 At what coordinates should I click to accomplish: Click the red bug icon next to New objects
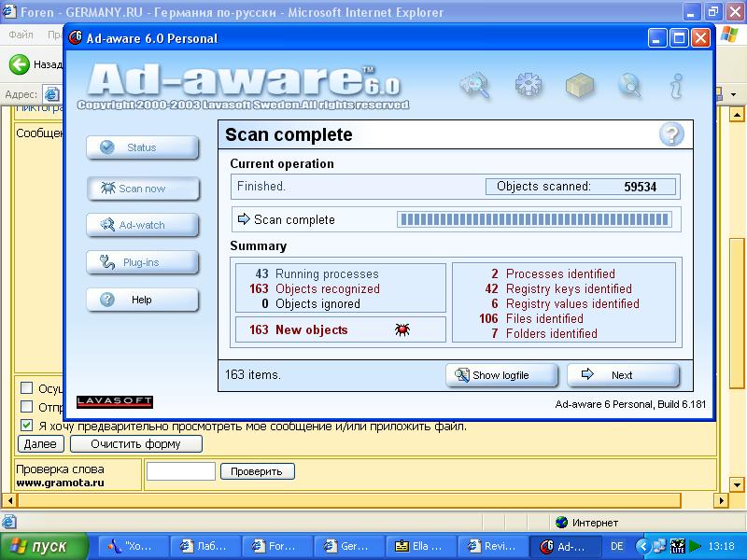coord(402,329)
